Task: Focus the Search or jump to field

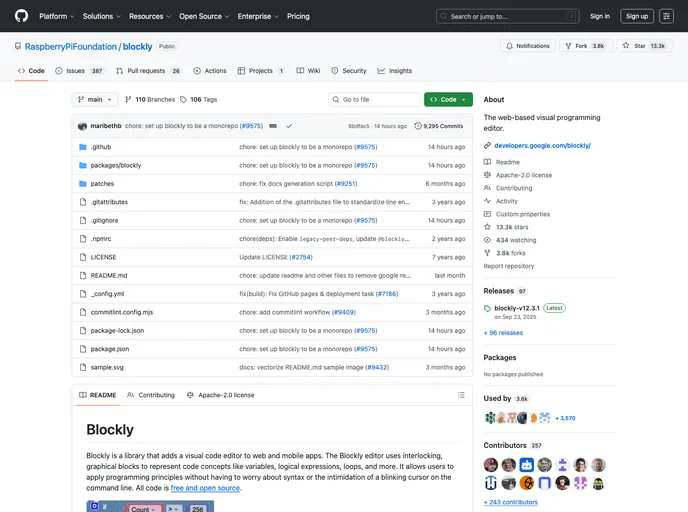Action: [x=507, y=16]
